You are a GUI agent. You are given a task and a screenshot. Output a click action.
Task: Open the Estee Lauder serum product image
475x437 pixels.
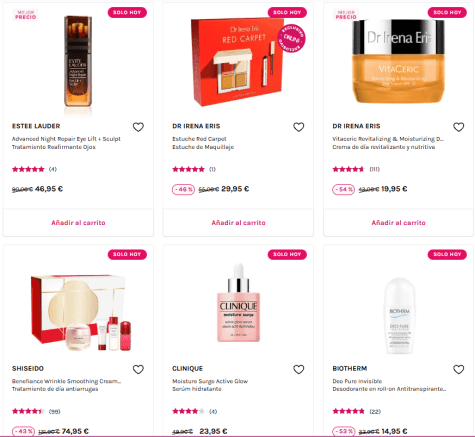78,62
